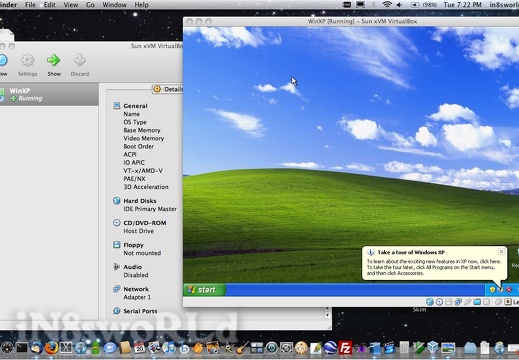Open iChat from the dock
This screenshot has width=519, height=360.
coord(110,348)
